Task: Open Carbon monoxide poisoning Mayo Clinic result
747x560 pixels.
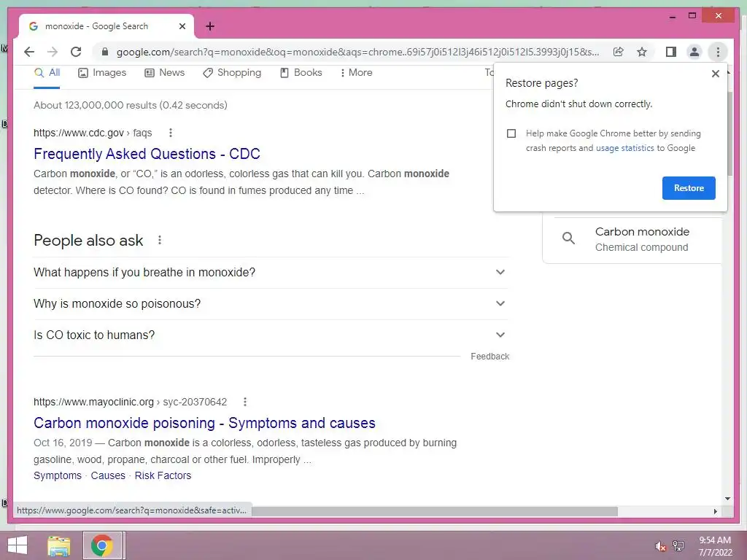Action: tap(204, 423)
